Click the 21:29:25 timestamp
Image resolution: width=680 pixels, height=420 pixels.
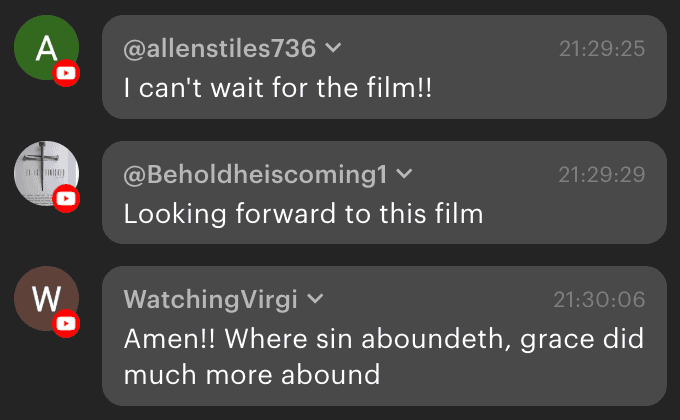pyautogui.click(x=601, y=48)
